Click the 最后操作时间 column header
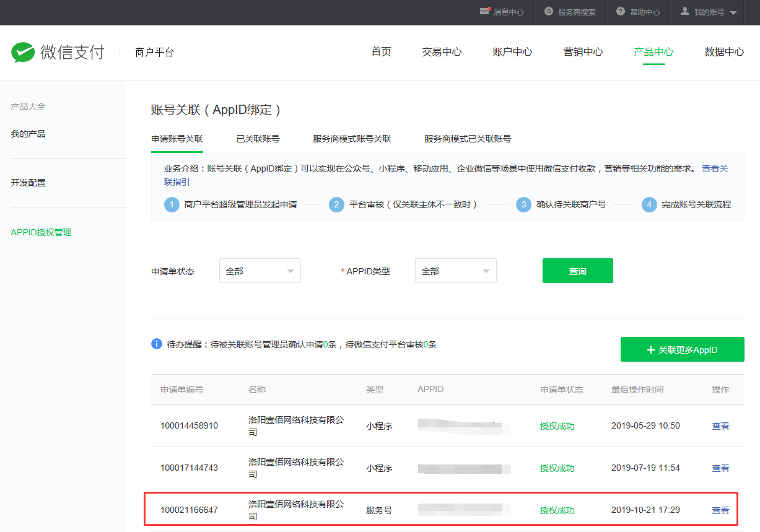760x532 pixels. click(x=637, y=390)
